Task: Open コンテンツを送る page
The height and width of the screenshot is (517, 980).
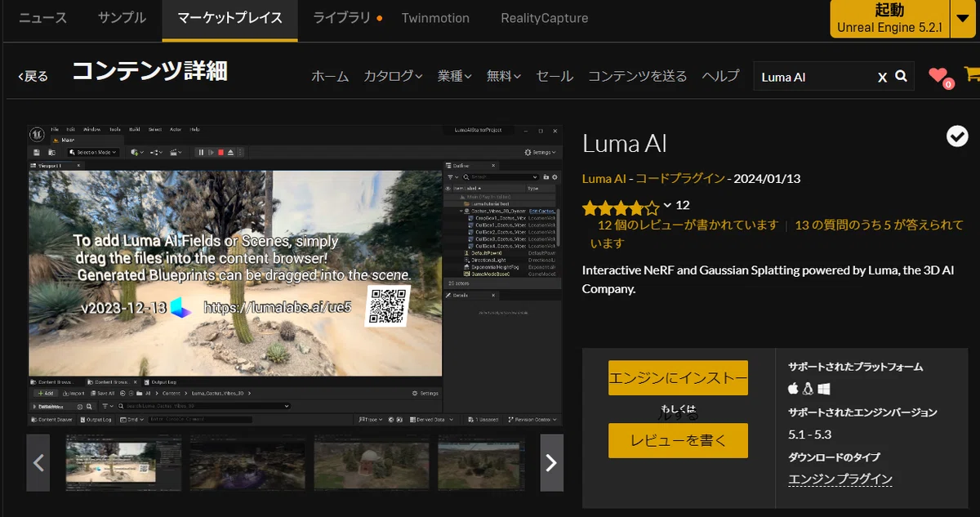Action: pyautogui.click(x=638, y=76)
